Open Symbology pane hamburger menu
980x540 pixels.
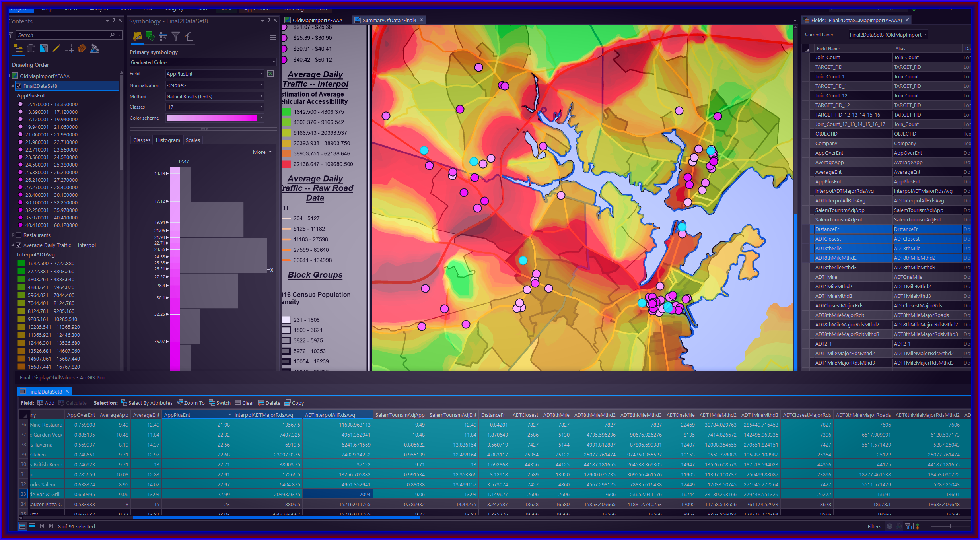[x=273, y=37]
